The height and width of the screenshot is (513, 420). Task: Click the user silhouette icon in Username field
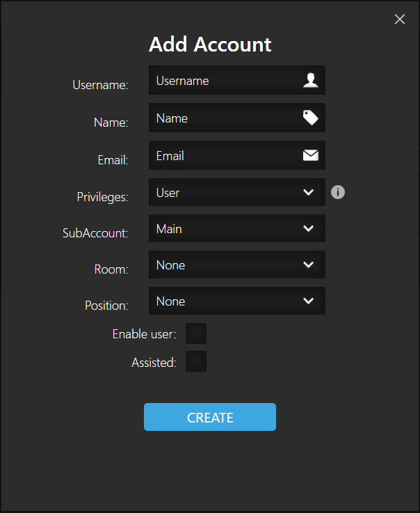(311, 80)
